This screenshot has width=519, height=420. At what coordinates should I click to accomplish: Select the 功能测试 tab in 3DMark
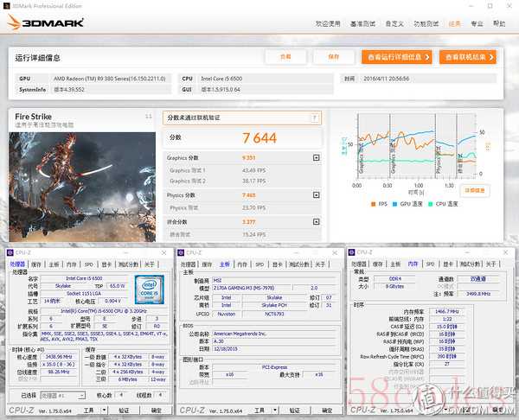point(426,24)
